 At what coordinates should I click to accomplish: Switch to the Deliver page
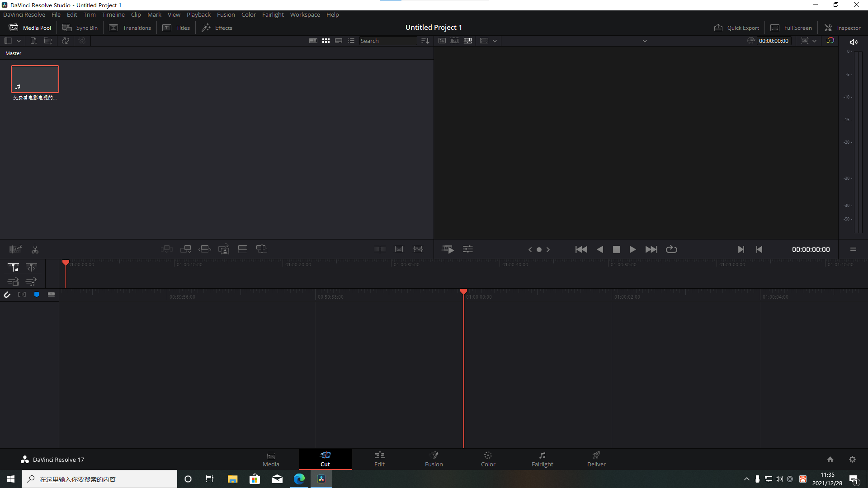[596, 459]
